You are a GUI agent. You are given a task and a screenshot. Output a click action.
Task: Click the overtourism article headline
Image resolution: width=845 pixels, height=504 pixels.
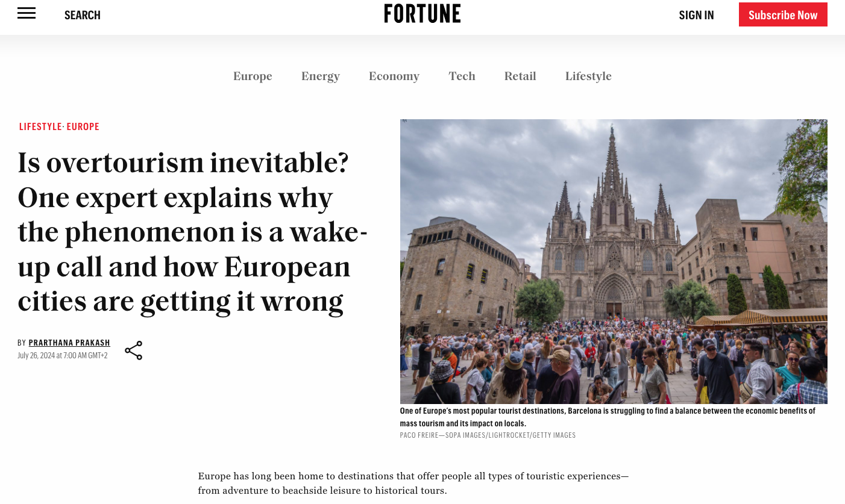(192, 232)
